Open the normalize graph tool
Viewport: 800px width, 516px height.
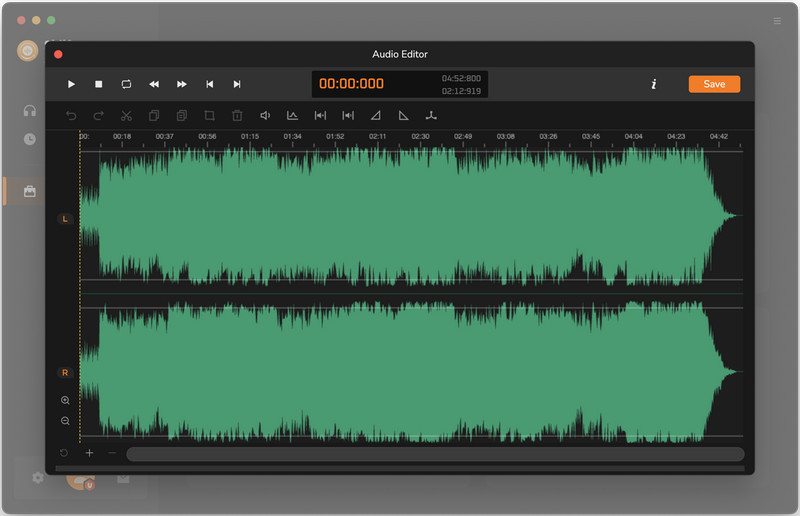[x=292, y=116]
